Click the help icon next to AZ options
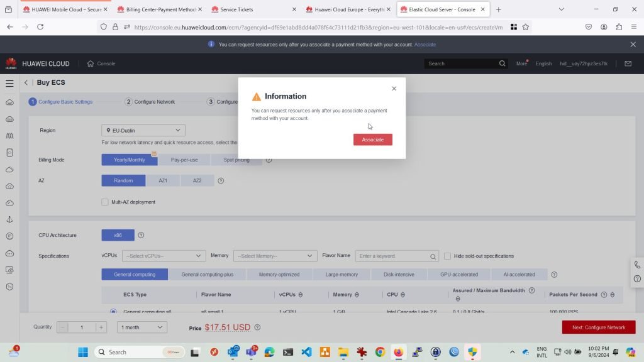The height and width of the screenshot is (362, 644). pyautogui.click(x=221, y=181)
